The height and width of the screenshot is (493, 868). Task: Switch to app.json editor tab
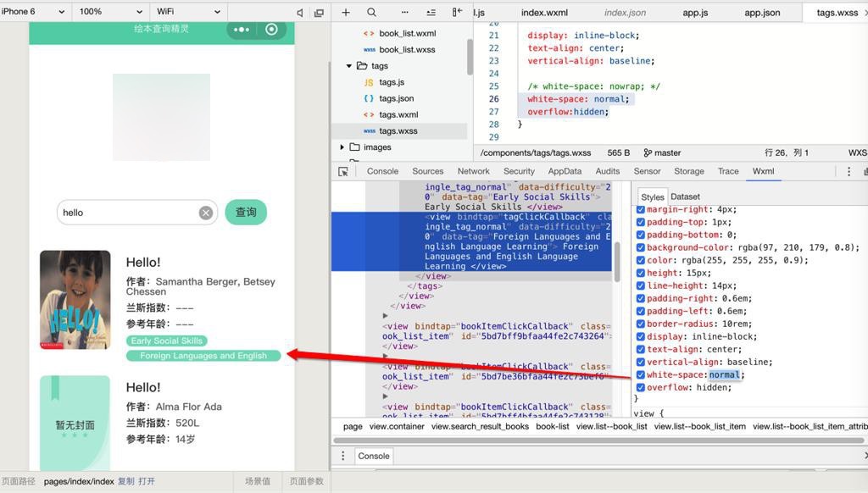tap(762, 12)
